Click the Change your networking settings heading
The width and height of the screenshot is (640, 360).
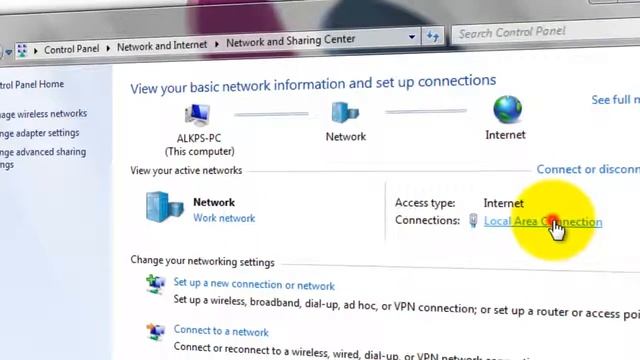[x=202, y=261]
